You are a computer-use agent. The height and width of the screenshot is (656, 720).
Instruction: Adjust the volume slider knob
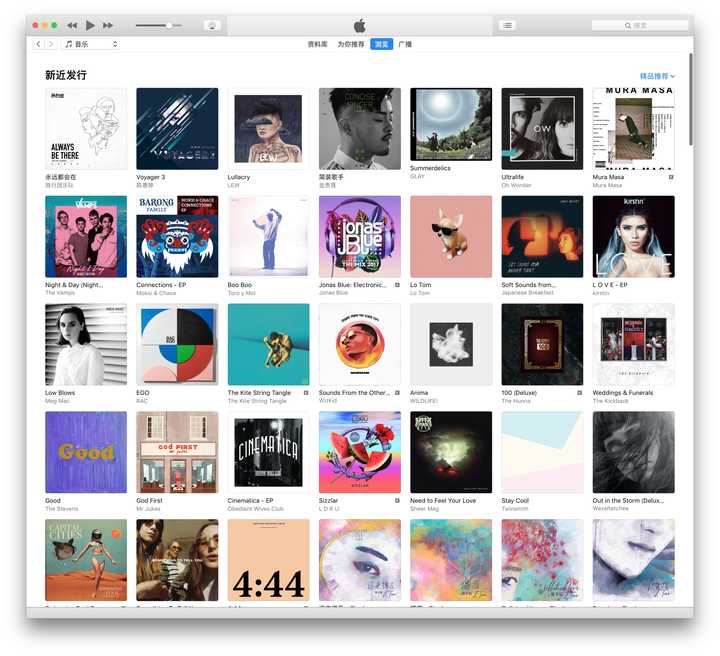coord(169,26)
